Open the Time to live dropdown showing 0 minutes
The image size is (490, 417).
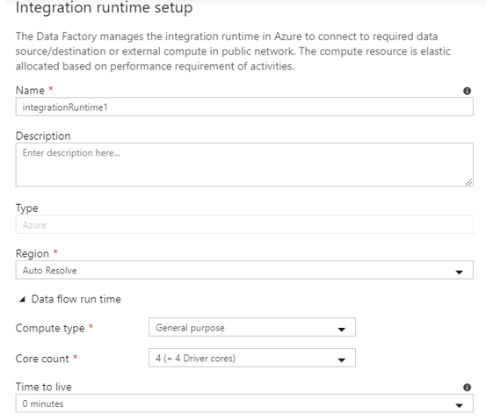(244, 404)
